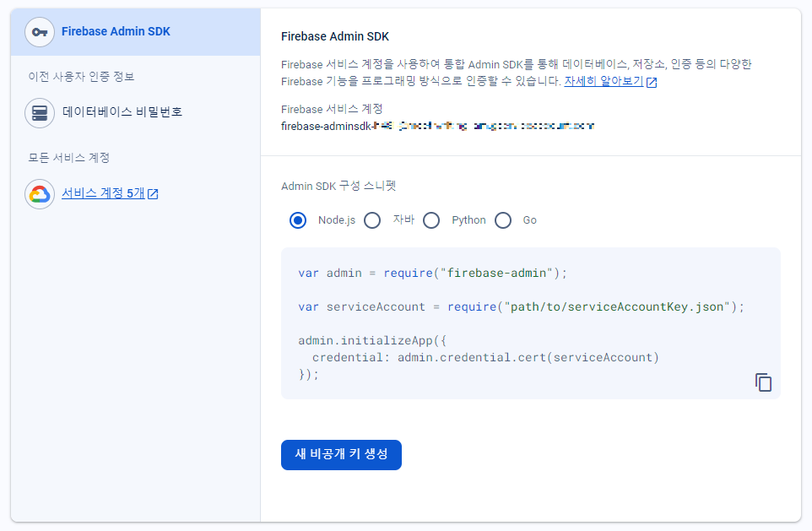
Task: Click the 이전 사용자 인증 정보 label
Action: coord(81,77)
